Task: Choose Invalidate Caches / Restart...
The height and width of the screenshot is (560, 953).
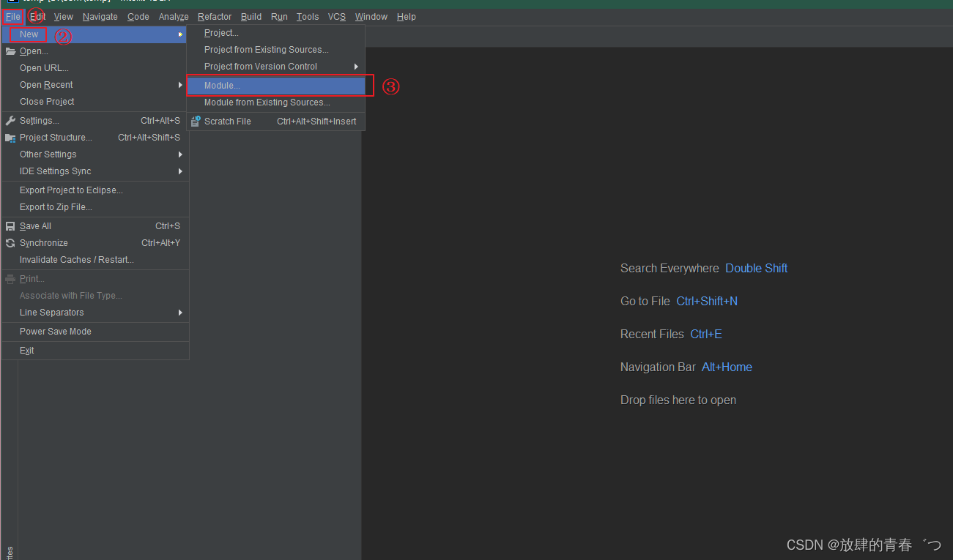Action: (94, 260)
